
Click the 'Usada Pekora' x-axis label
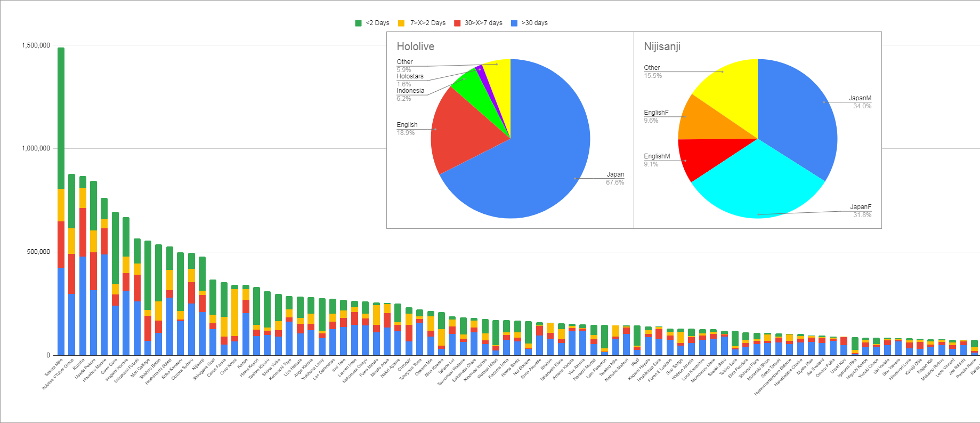pos(86,369)
